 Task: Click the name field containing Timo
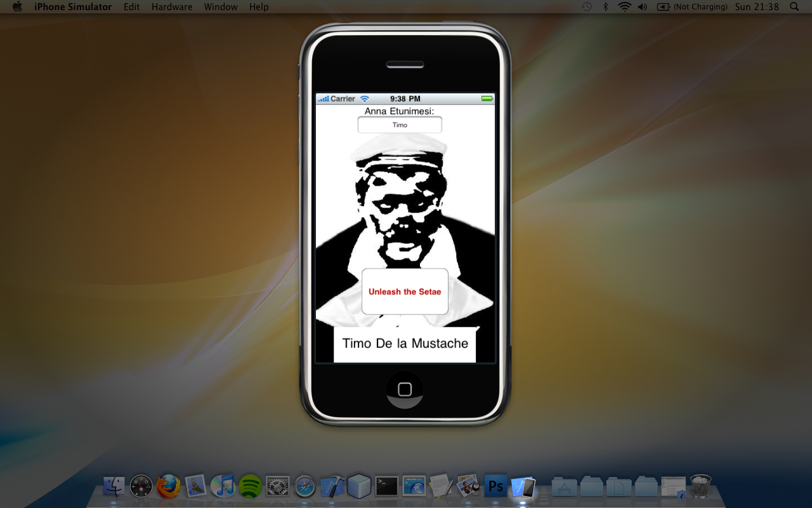click(400, 125)
